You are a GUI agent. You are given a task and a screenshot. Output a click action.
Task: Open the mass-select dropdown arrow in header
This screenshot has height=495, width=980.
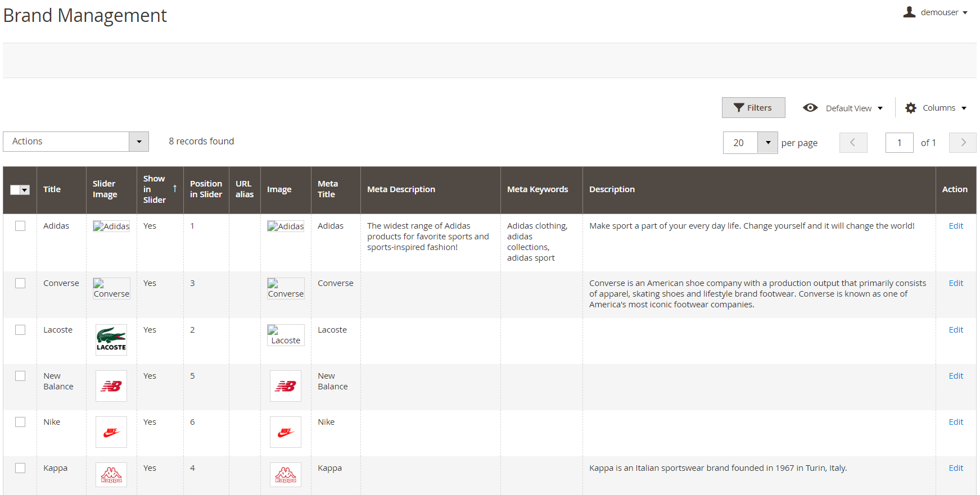point(25,190)
